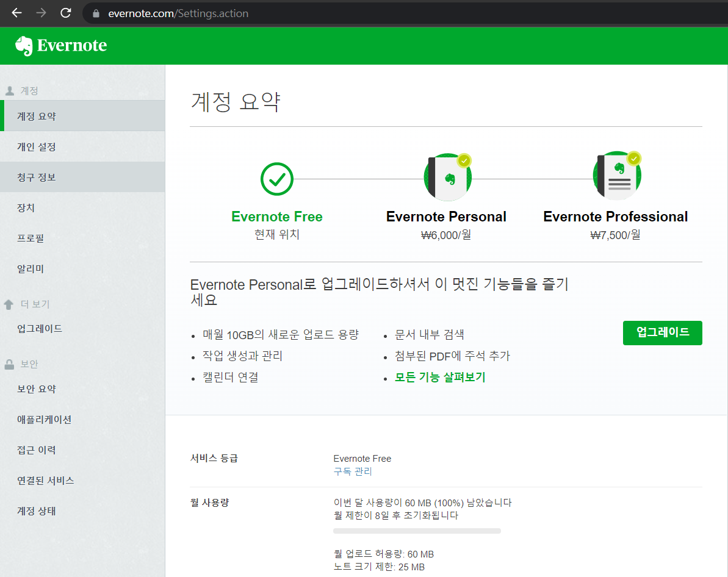This screenshot has width=728, height=577.
Task: Click the padlock site info icon
Action: (96, 13)
